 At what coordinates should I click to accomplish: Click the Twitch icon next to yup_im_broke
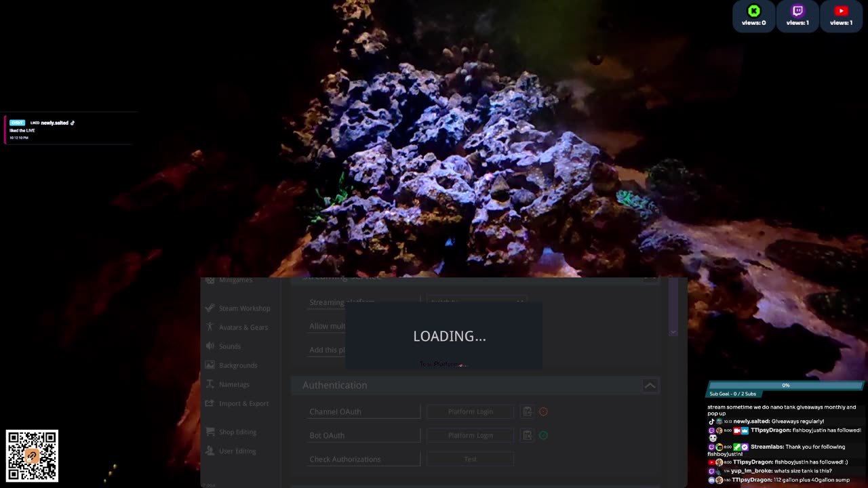pos(712,471)
